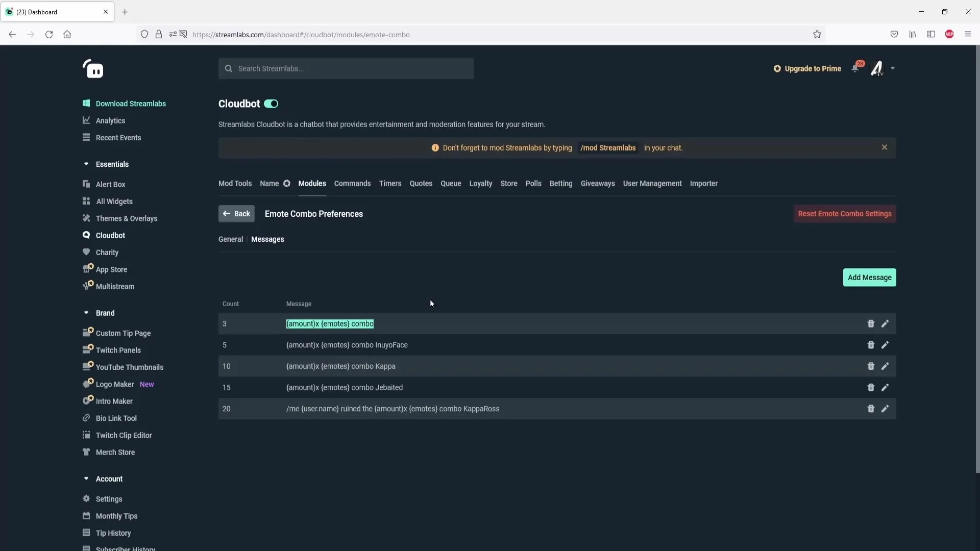Image resolution: width=980 pixels, height=551 pixels.
Task: Dismiss the mod Streamlabs notice
Action: [885, 147]
